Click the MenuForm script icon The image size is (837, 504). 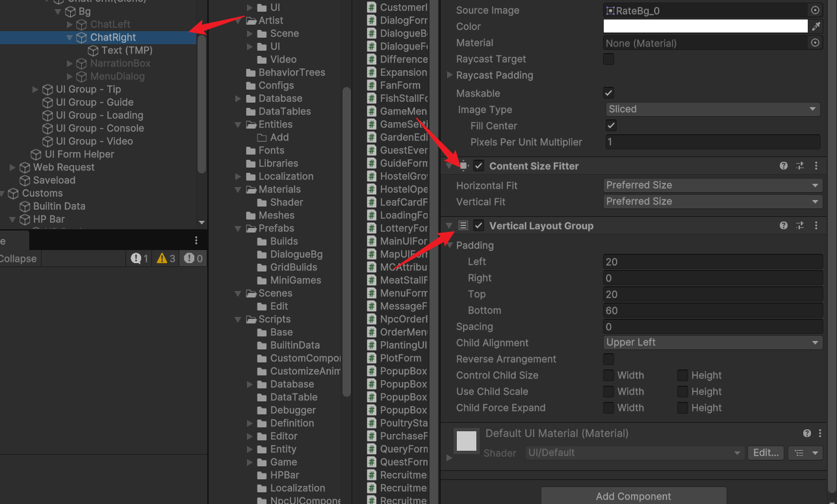(x=372, y=294)
